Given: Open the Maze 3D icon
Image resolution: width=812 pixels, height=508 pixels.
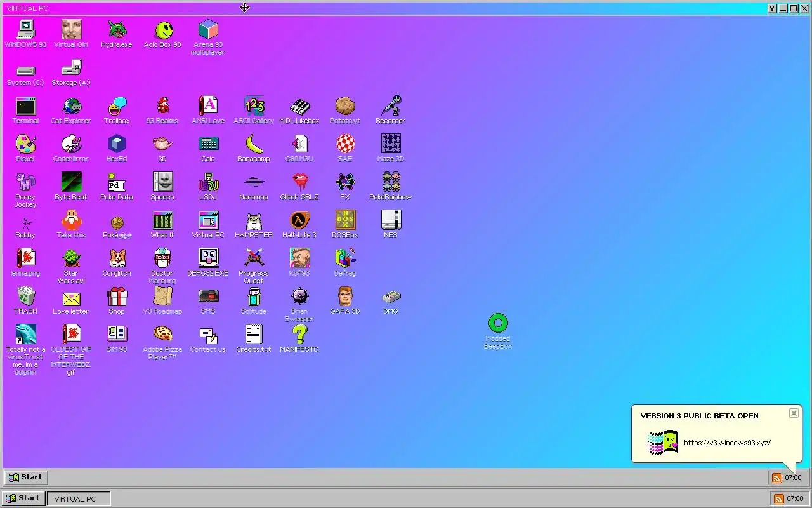Looking at the screenshot, I should 391,149.
